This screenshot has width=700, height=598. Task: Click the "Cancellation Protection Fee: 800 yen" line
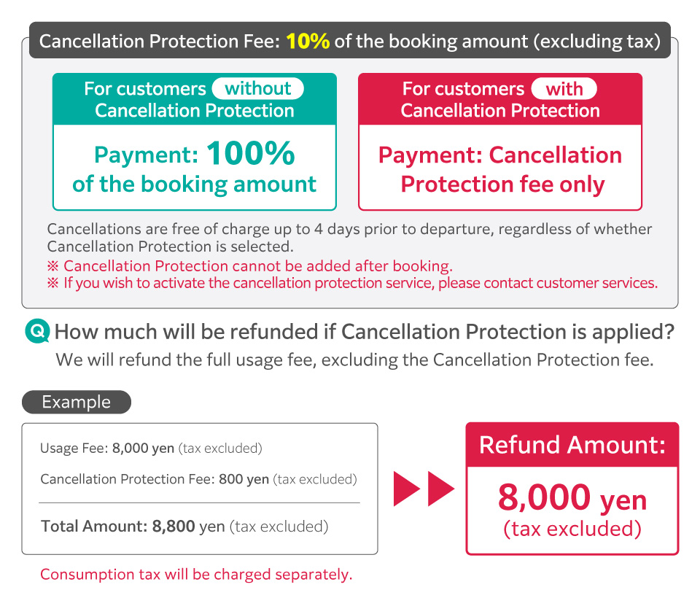click(198, 479)
